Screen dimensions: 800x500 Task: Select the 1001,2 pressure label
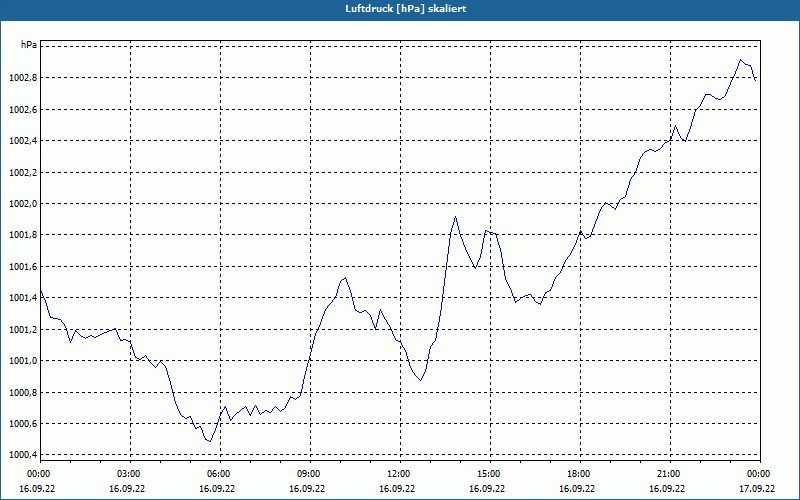[x=23, y=330]
